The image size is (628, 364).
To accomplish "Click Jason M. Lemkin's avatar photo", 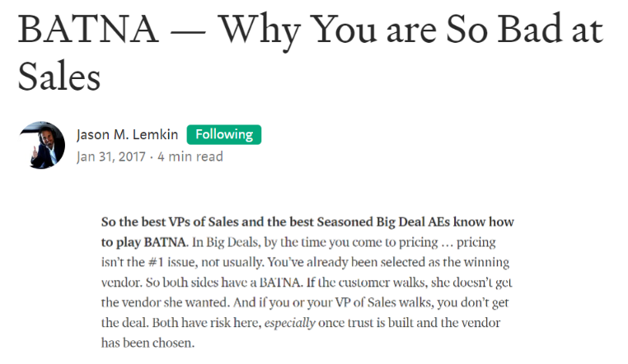I will click(41, 145).
